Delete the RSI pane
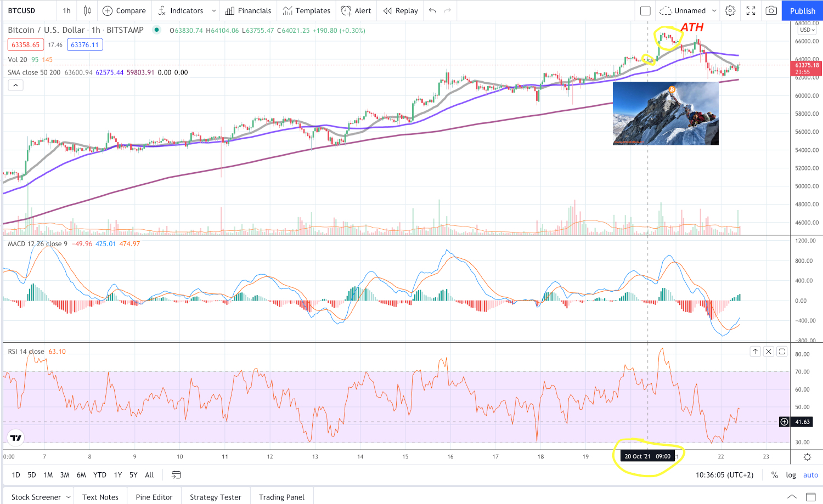This screenshot has height=504, width=823. click(x=769, y=352)
